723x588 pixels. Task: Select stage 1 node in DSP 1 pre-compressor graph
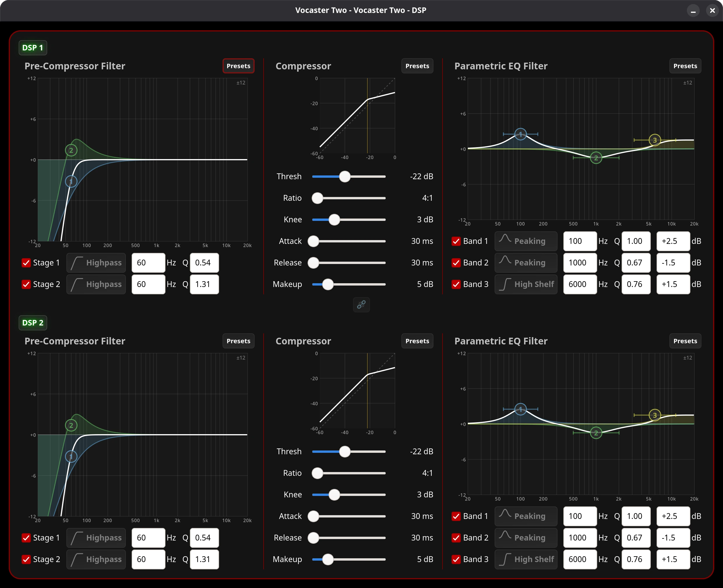tap(71, 182)
